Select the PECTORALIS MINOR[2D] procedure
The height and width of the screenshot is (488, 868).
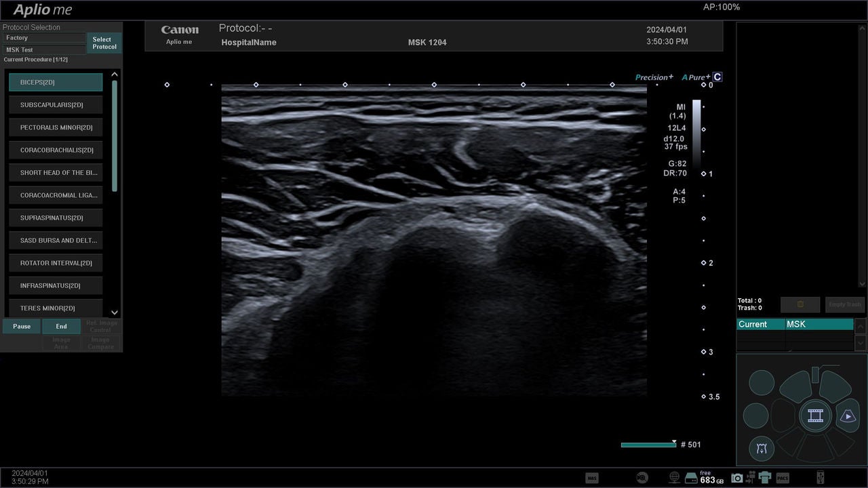(x=56, y=127)
